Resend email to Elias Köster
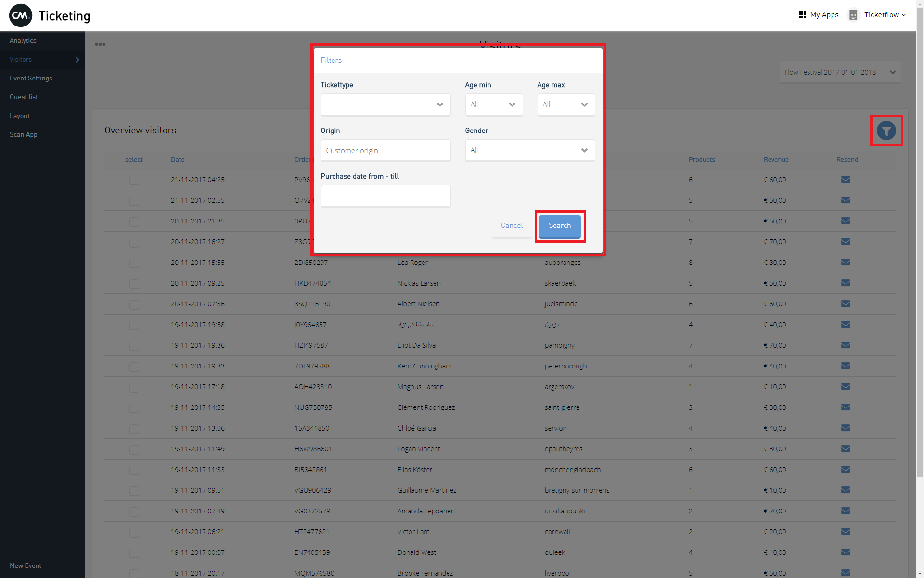924x578 pixels. pos(846,469)
